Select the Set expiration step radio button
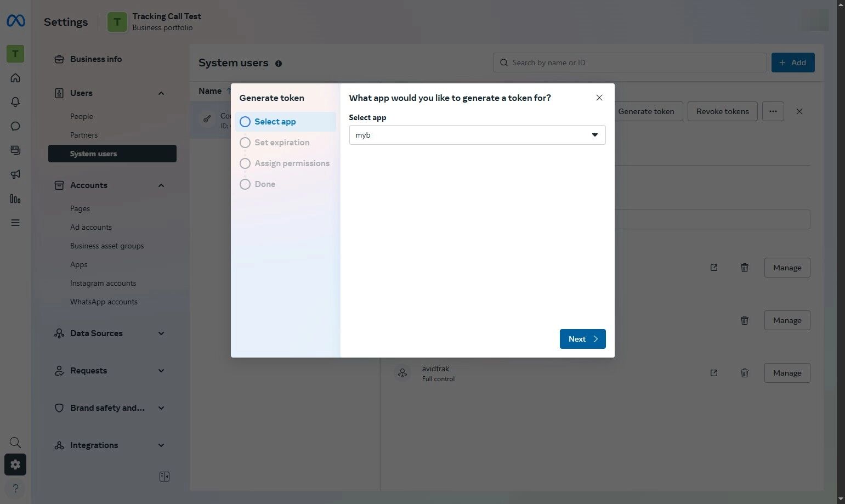The image size is (845, 504). click(x=245, y=142)
